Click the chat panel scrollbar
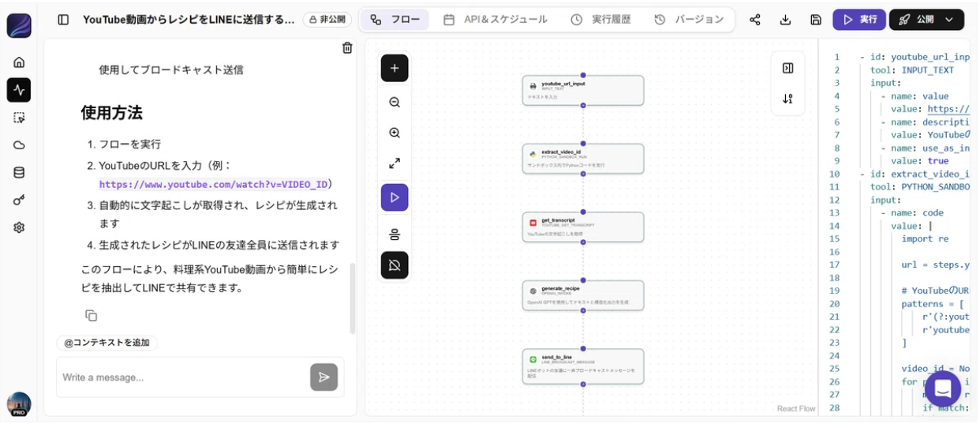Image resolution: width=980 pixels, height=428 pixels. tap(352, 298)
